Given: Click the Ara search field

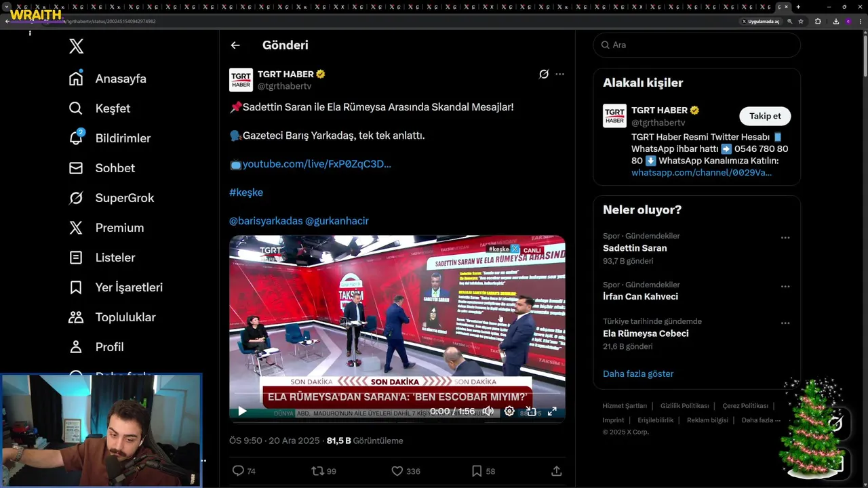Looking at the screenshot, I should coord(696,45).
